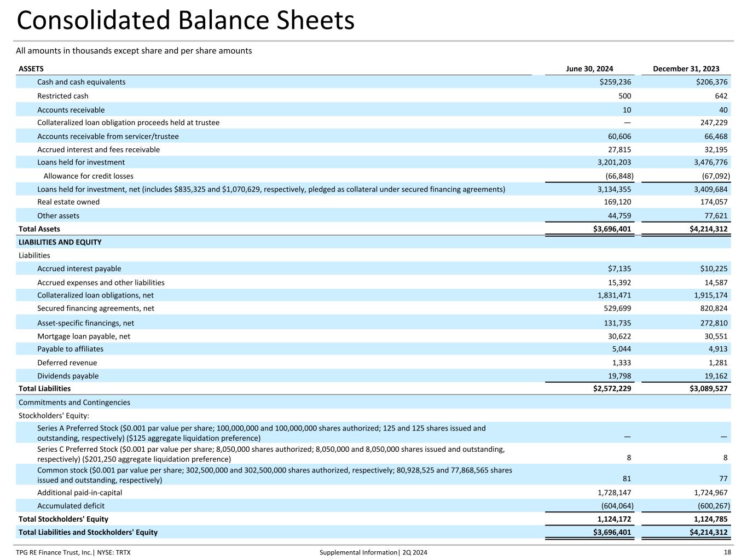The width and height of the screenshot is (747, 560).
Task: Click the ASSETS section heading
Action: point(31,69)
